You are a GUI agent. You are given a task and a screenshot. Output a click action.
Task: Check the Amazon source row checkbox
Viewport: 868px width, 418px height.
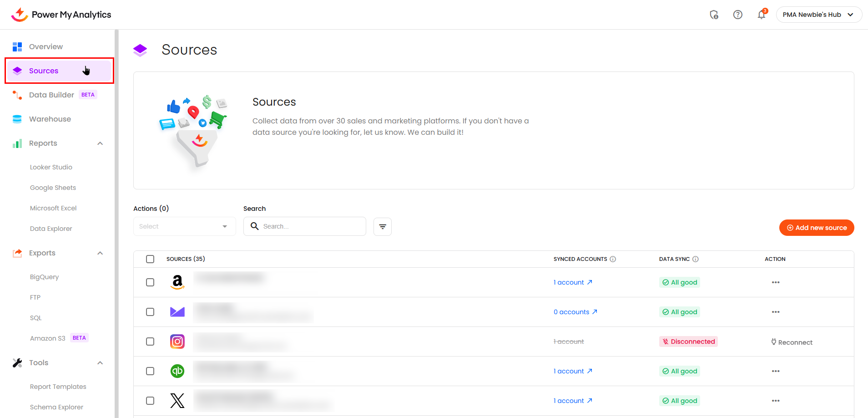(150, 282)
